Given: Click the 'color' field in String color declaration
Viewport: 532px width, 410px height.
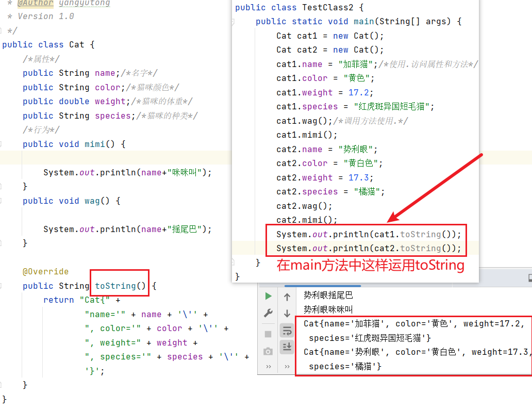Looking at the screenshot, I should coord(108,87).
